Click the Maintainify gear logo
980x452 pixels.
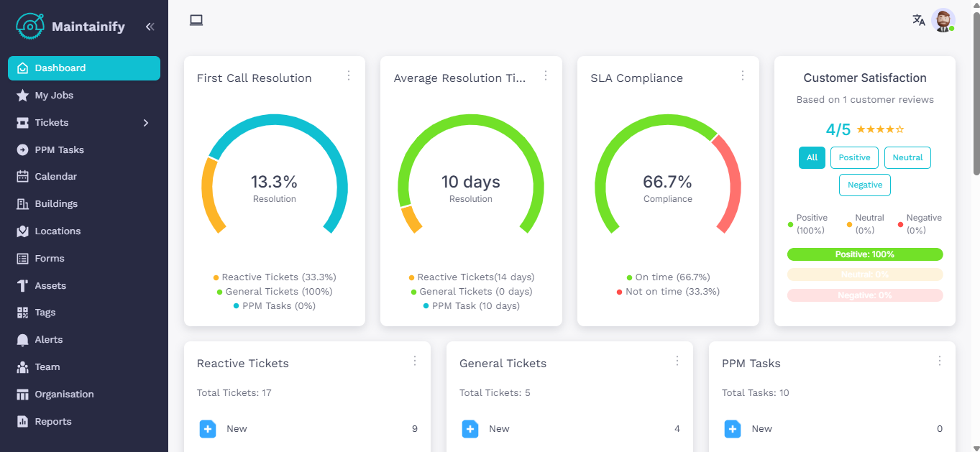pyautogui.click(x=29, y=27)
